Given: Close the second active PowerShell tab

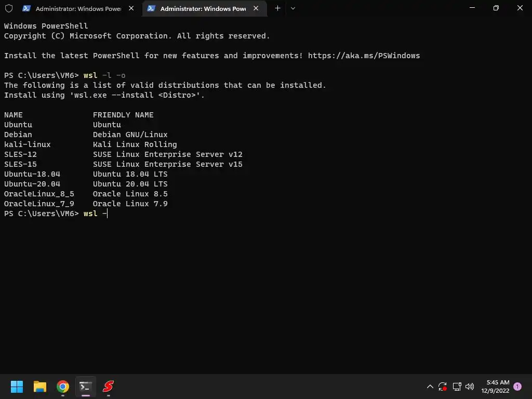Looking at the screenshot, I should (256, 8).
